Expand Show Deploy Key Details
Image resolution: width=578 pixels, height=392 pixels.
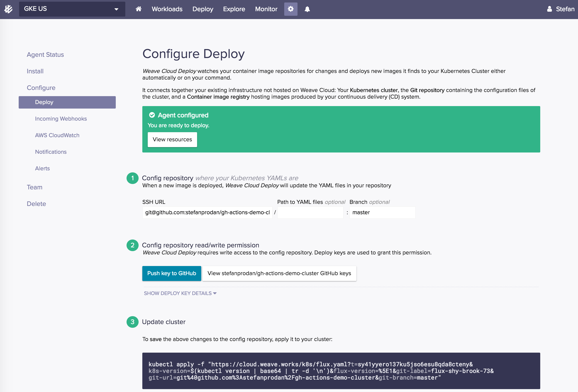pyautogui.click(x=180, y=293)
